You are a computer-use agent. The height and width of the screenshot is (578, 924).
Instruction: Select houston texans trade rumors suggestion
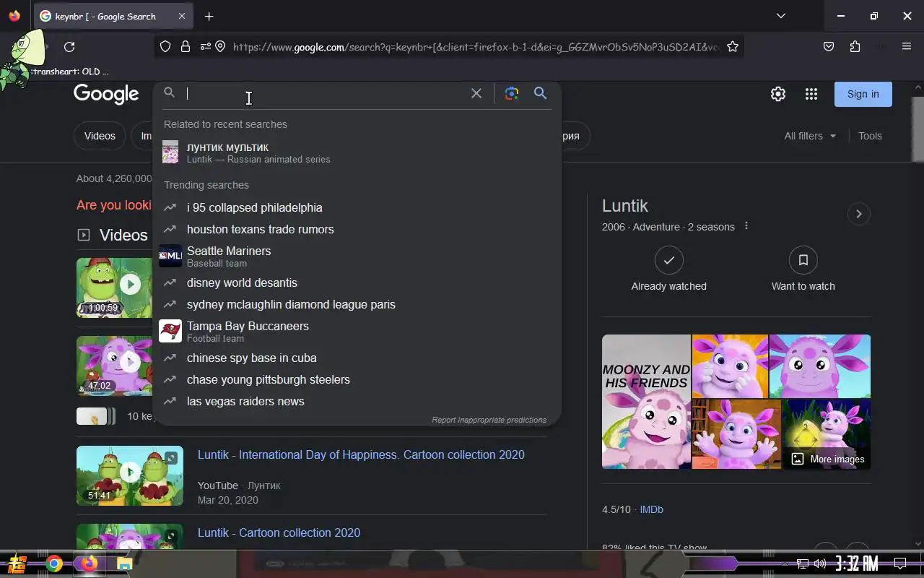(x=357, y=229)
